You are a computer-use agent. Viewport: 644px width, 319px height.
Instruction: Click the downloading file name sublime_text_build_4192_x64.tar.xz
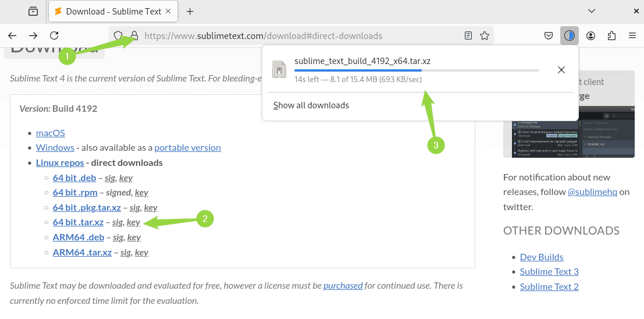point(362,61)
